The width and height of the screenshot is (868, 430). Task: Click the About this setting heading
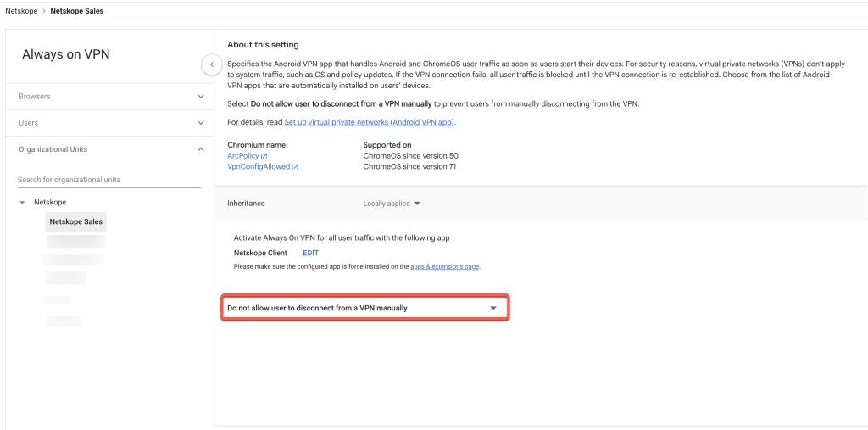[x=263, y=45]
